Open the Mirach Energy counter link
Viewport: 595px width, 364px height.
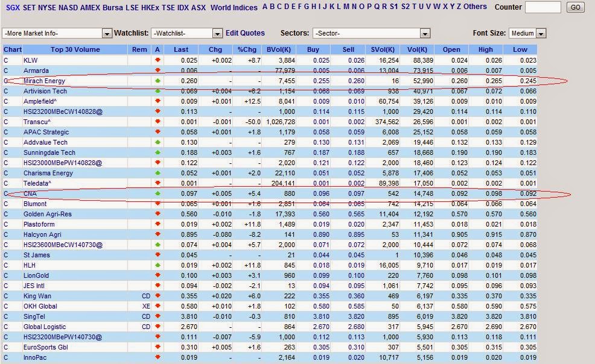45,81
